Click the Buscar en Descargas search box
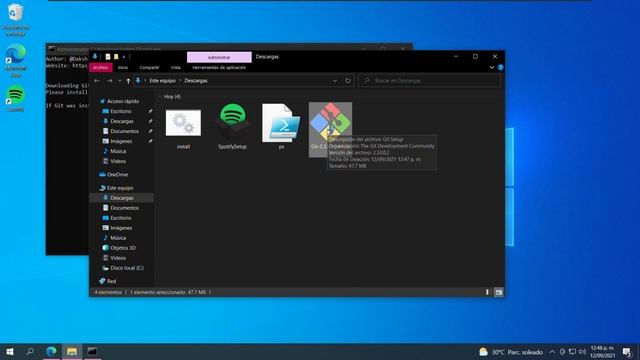The height and width of the screenshot is (360, 640). point(429,81)
